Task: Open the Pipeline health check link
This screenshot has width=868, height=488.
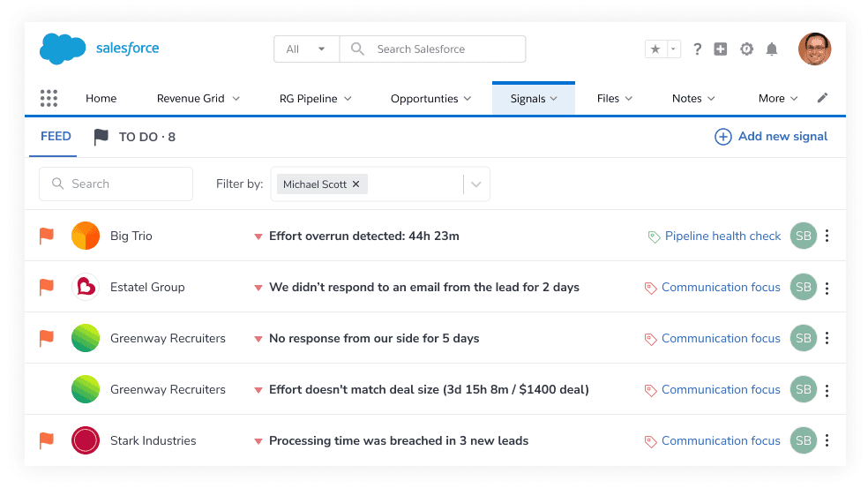Action: click(x=722, y=236)
